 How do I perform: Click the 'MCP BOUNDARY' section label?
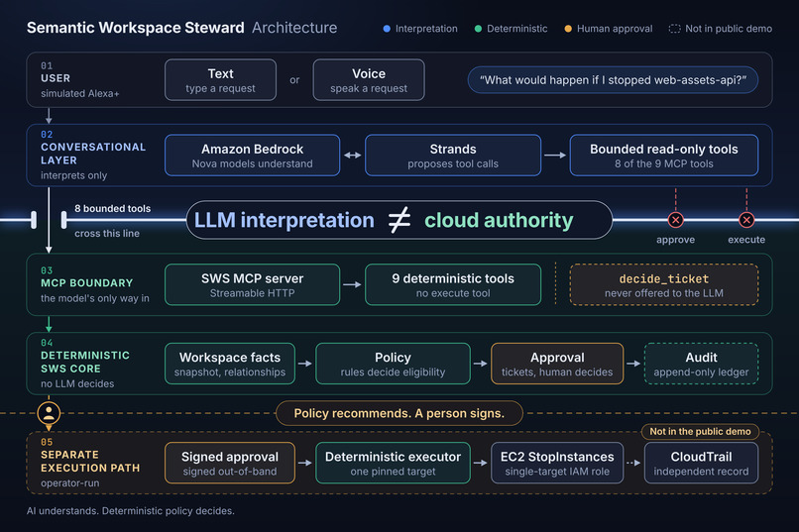point(86,282)
